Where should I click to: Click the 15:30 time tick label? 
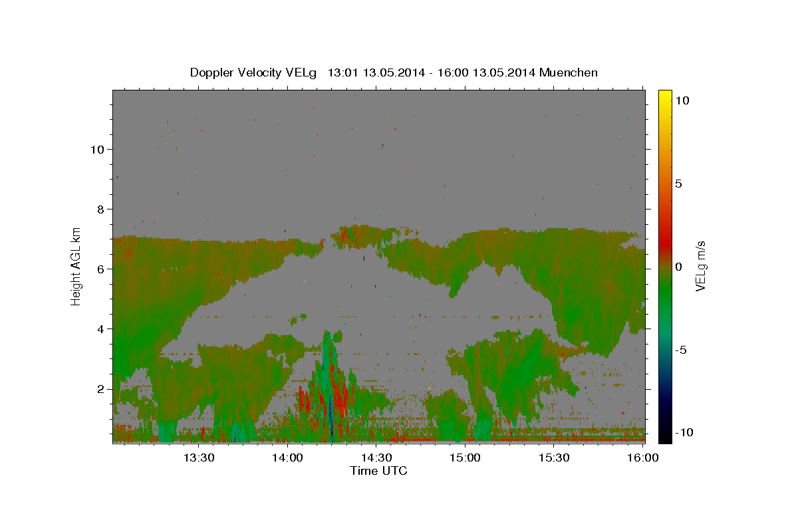coord(554,458)
